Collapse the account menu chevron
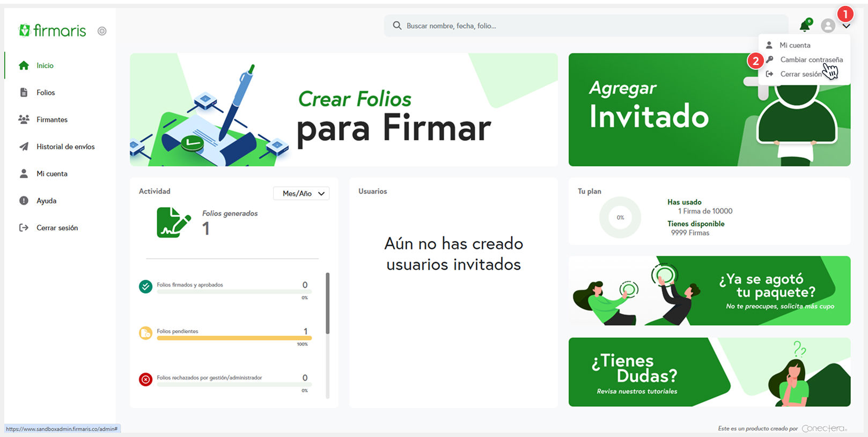 (846, 26)
